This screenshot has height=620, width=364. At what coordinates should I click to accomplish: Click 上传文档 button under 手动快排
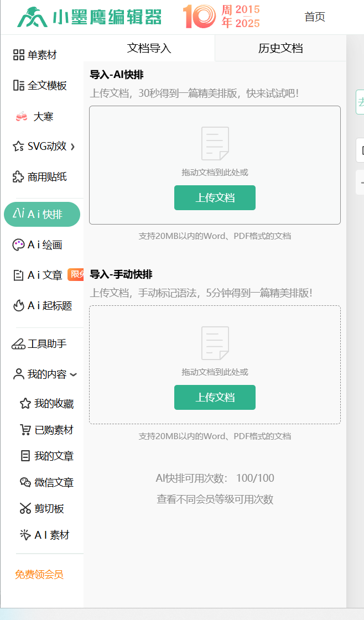click(215, 398)
